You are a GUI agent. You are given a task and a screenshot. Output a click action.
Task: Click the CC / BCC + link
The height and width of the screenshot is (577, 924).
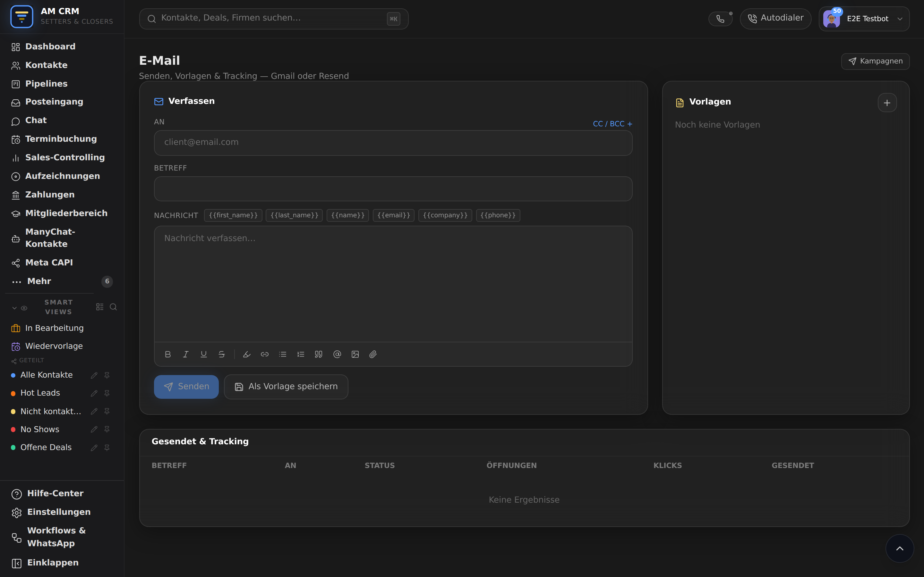[x=612, y=124]
